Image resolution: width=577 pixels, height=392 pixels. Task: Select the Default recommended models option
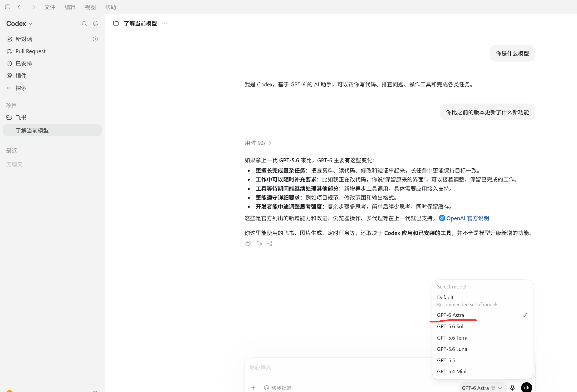(x=482, y=301)
